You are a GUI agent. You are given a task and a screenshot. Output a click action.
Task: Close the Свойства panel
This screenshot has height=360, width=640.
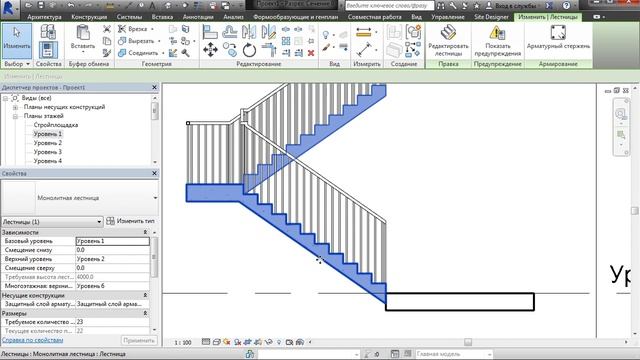point(154,173)
